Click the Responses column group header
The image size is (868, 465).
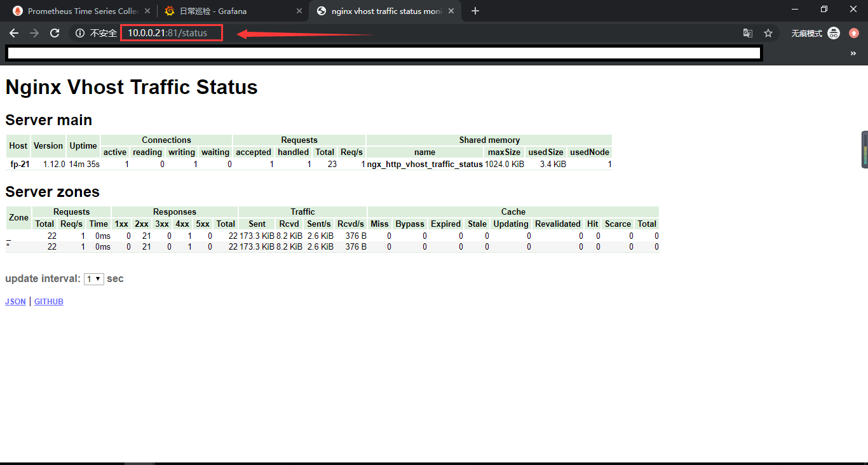pos(175,212)
